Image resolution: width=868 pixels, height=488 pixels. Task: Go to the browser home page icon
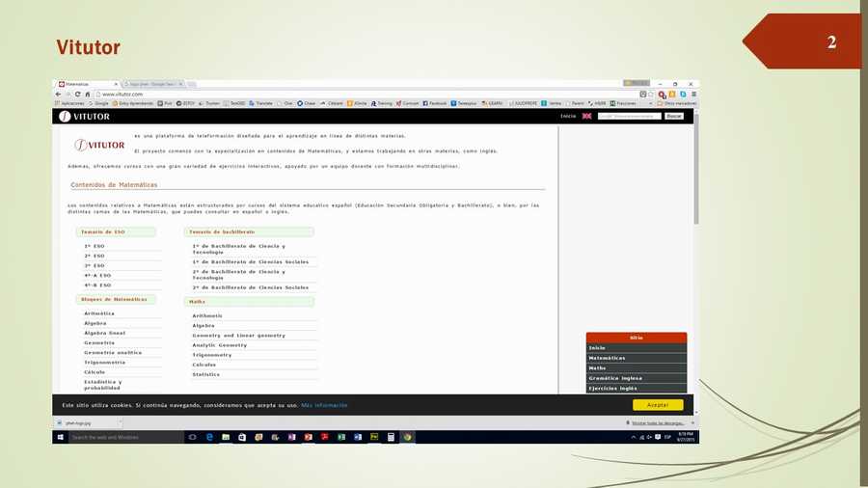point(87,95)
